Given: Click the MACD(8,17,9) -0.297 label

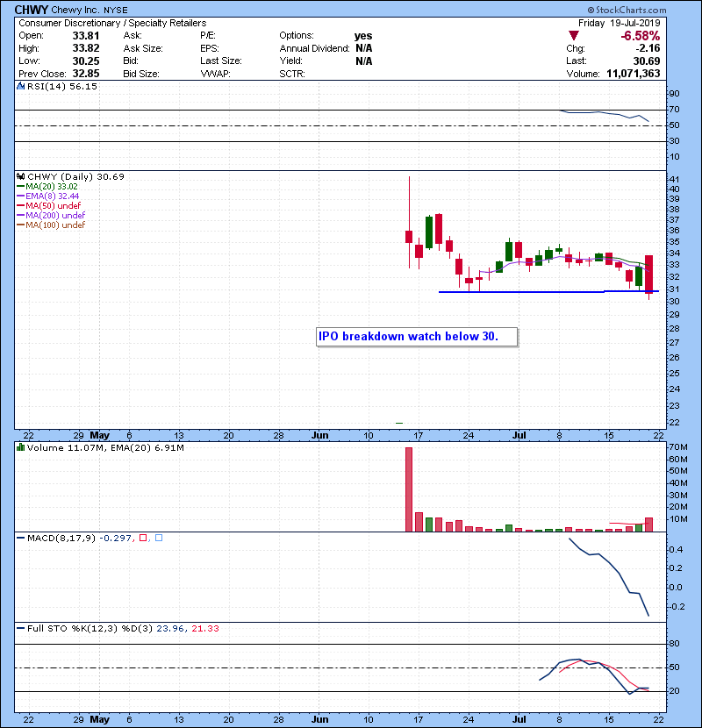Looking at the screenshot, I should tap(80, 539).
